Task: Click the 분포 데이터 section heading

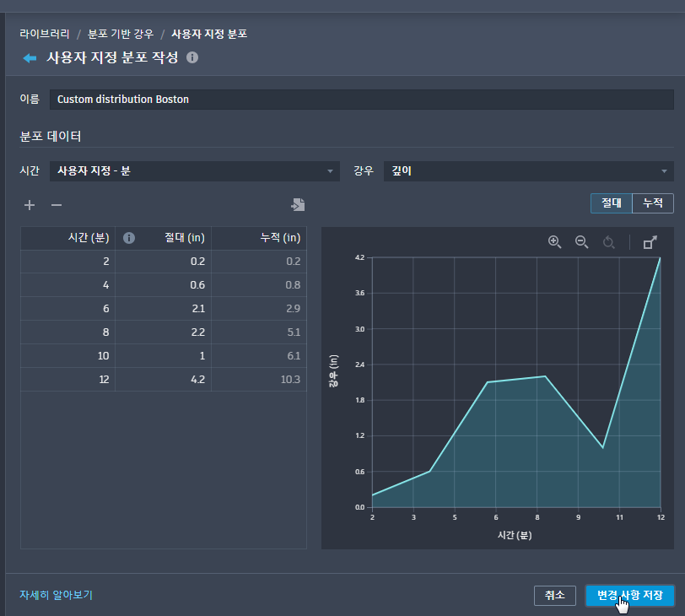Action: click(51, 137)
